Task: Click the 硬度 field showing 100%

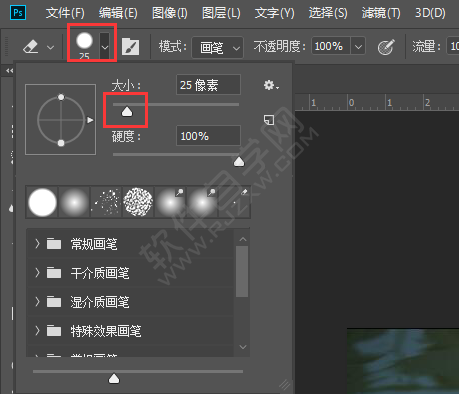Action: pos(208,136)
